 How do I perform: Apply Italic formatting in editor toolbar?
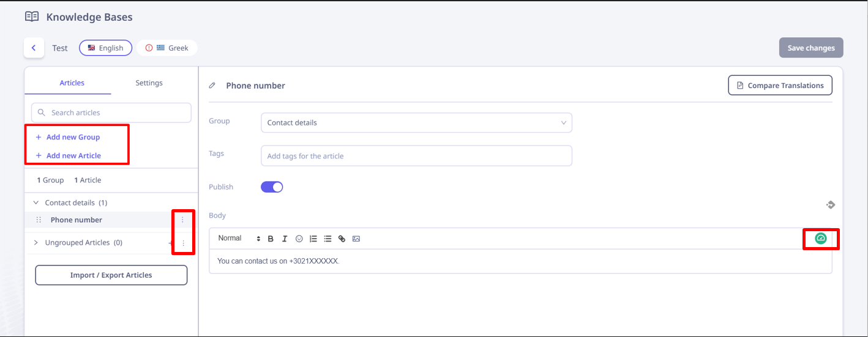pos(285,239)
